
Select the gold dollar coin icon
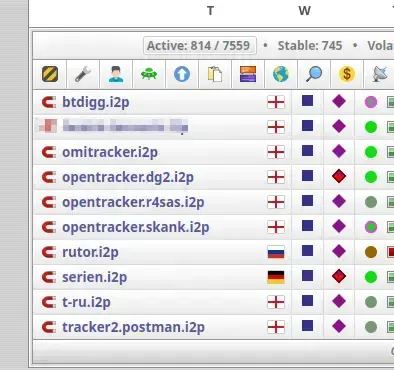[x=347, y=74]
